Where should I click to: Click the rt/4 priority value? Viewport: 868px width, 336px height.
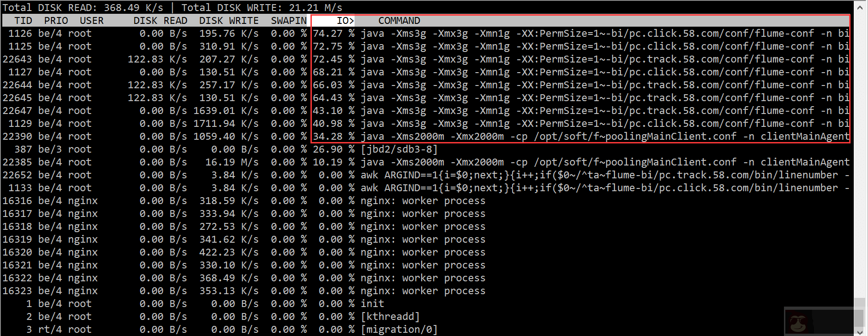pos(50,330)
